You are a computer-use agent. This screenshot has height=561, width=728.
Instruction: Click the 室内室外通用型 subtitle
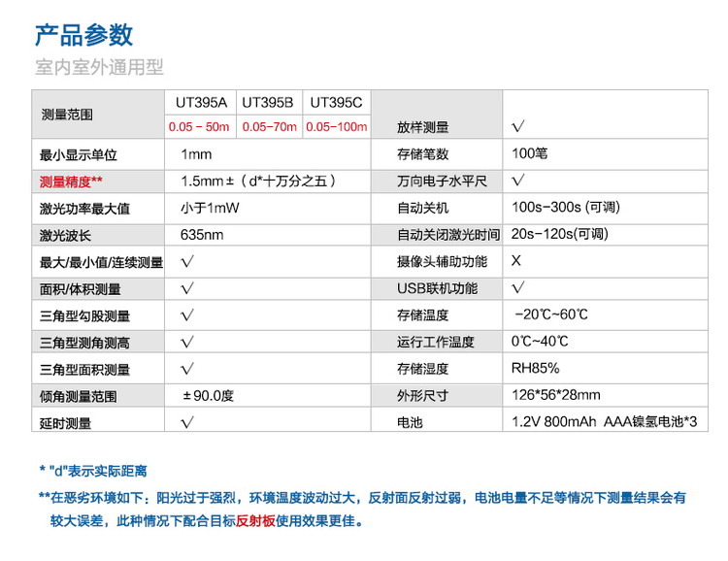(x=99, y=68)
